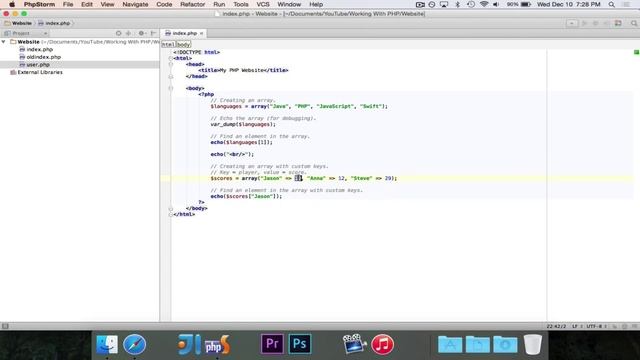
Task: Click the volume icon in menu bar
Action: tap(496, 4)
